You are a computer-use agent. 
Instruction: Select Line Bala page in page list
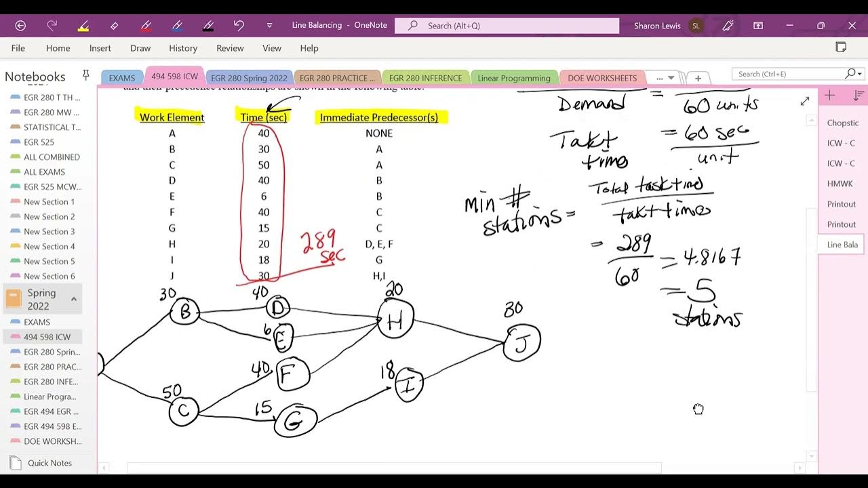click(x=842, y=245)
